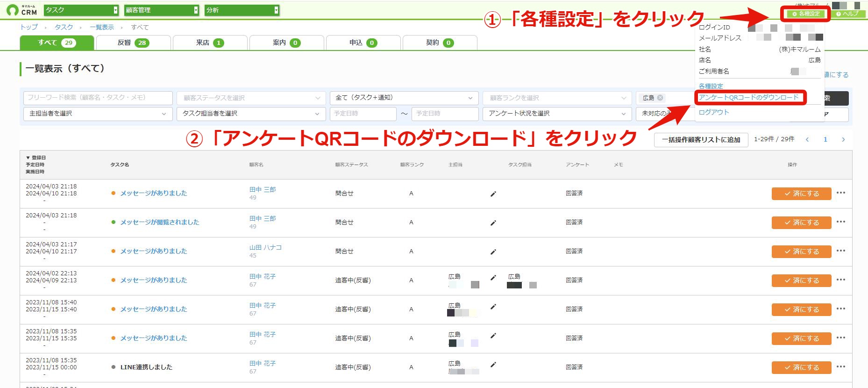This screenshot has width=868, height=388.
Task: Click page number 1
Action: (825, 139)
